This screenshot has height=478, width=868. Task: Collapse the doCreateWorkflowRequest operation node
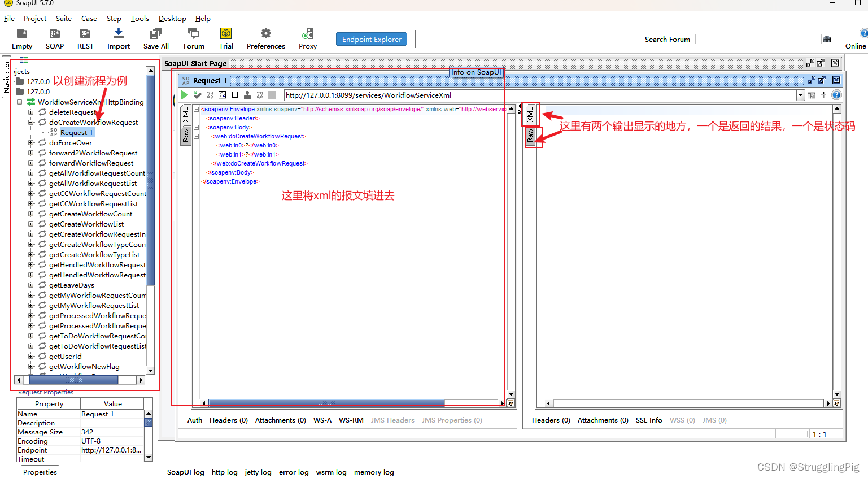[31, 123]
